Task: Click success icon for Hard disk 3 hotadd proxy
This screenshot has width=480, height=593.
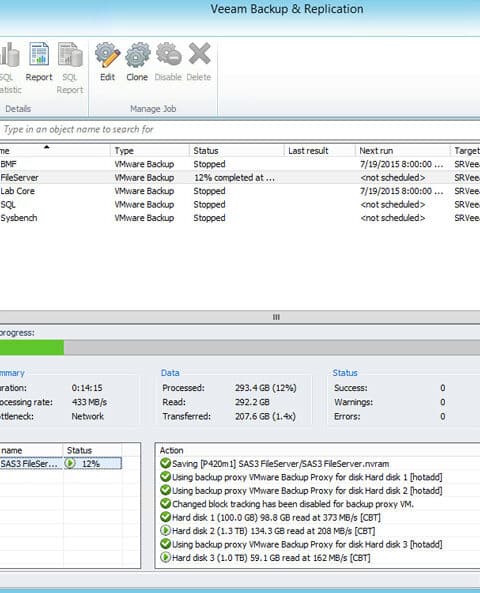Action: (x=165, y=543)
